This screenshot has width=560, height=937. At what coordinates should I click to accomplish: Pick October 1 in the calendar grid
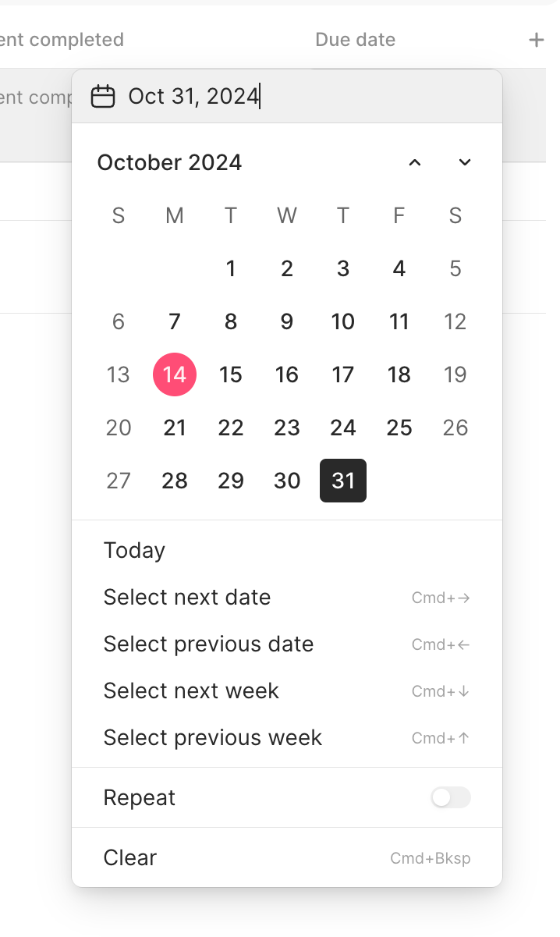230,268
